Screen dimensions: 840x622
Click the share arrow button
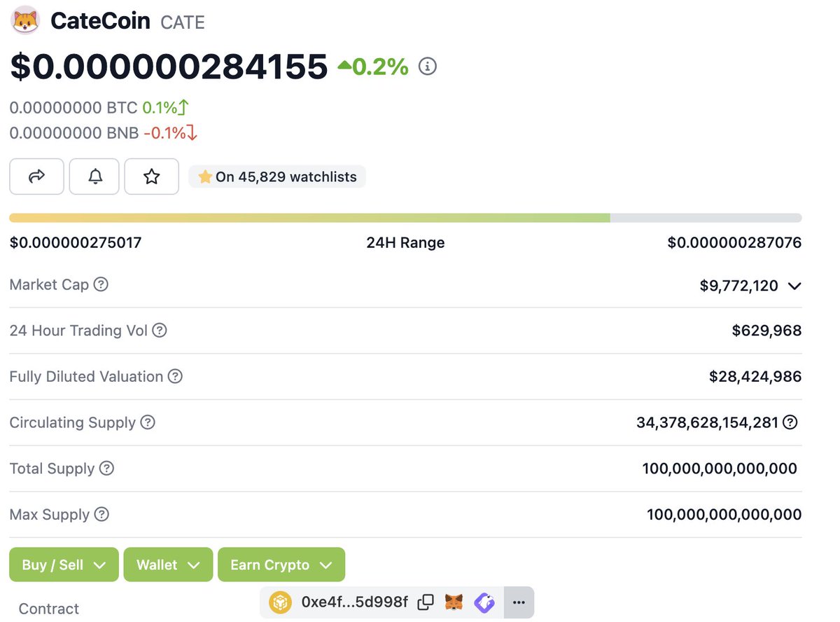coord(36,177)
